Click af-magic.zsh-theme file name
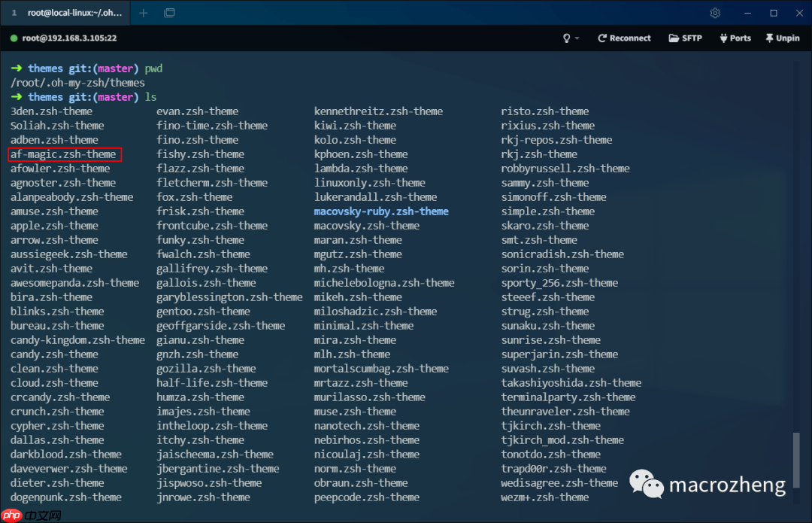 63,154
